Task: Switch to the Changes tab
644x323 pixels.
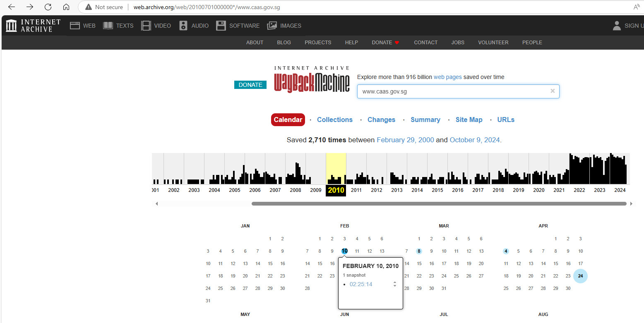Action: pyautogui.click(x=381, y=120)
